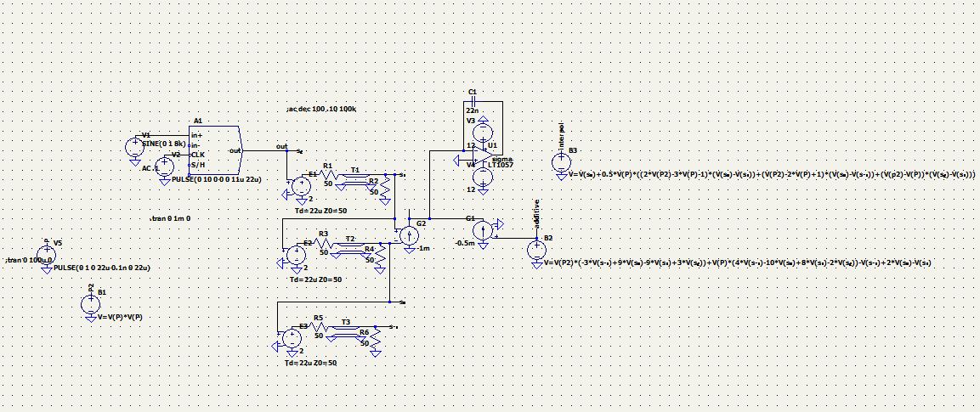Select supply source V4 symbol

tap(483, 176)
